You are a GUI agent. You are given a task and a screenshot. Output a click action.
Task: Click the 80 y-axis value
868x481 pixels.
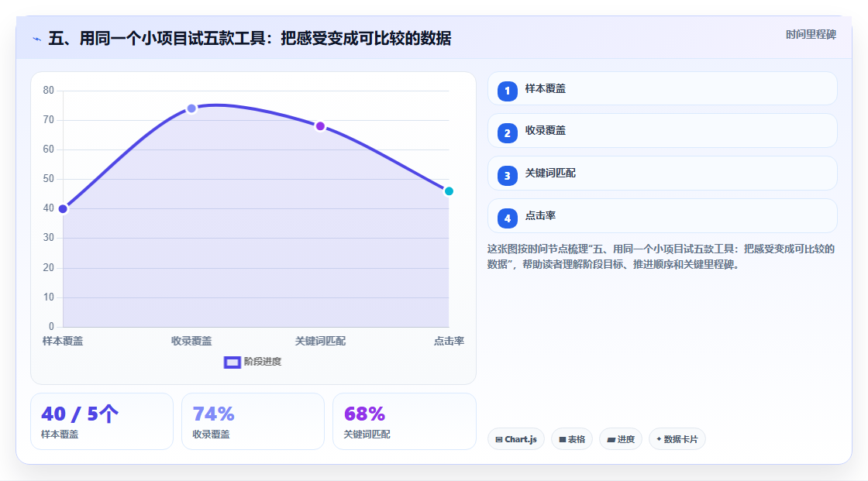(49, 90)
